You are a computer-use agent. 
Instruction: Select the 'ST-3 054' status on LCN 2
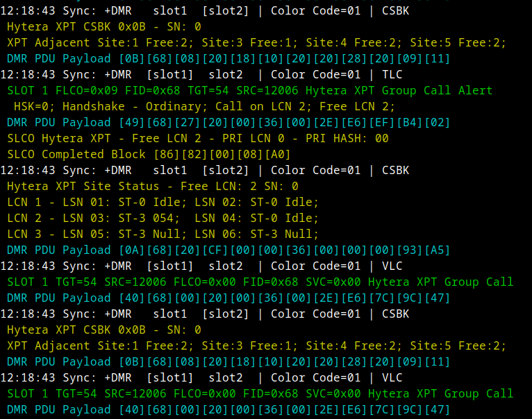tap(146, 219)
